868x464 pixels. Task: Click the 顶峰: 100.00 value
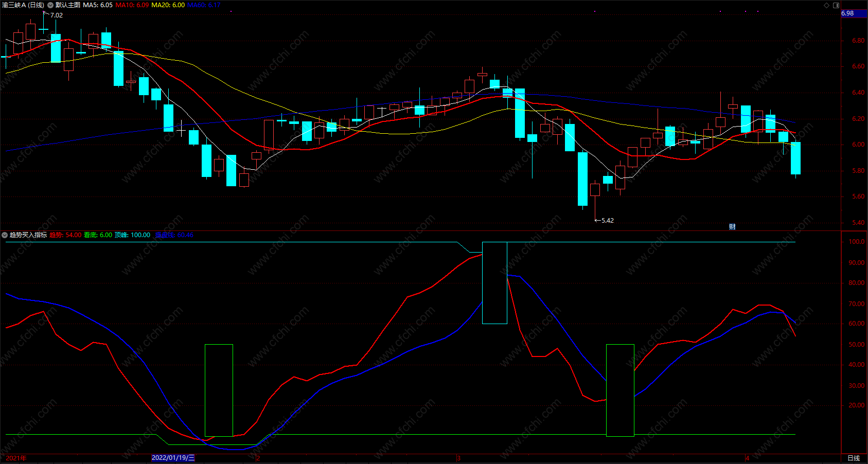(132, 235)
